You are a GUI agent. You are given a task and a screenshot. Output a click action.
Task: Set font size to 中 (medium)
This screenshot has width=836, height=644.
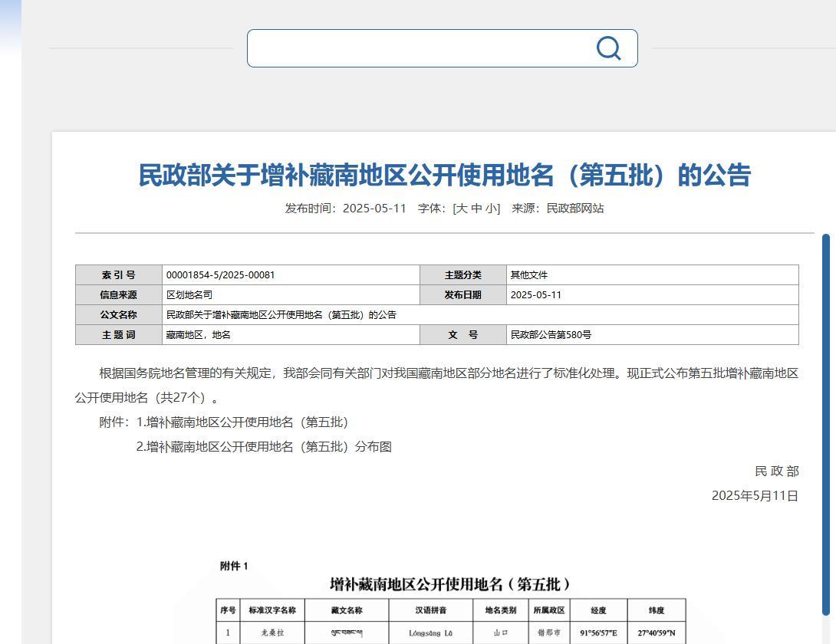476,209
